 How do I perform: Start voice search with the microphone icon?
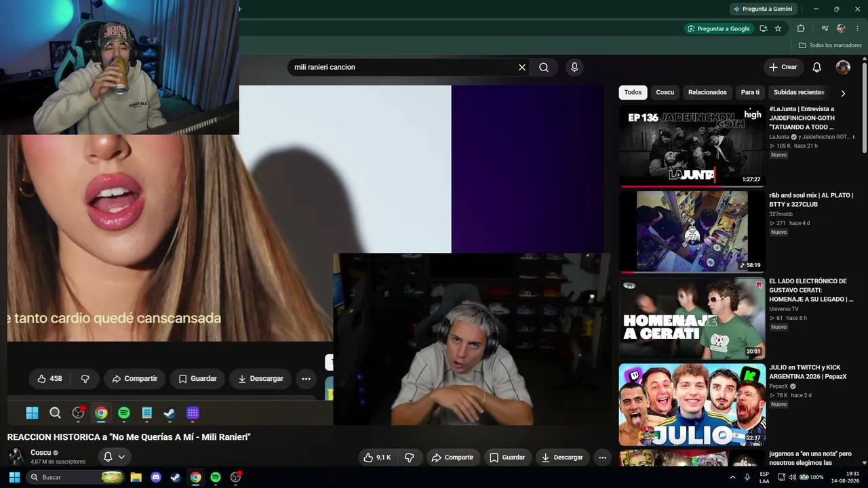click(574, 67)
